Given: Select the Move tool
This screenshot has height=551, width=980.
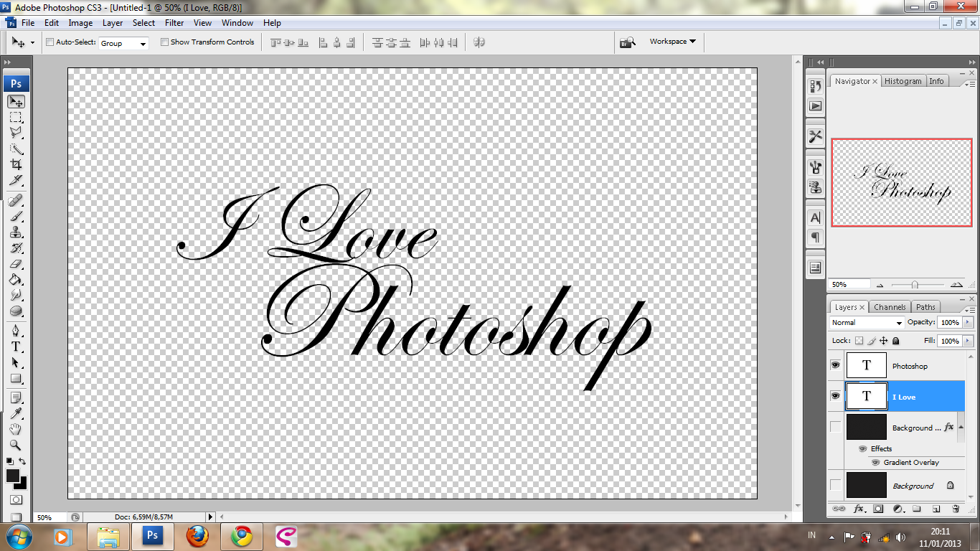Looking at the screenshot, I should [x=16, y=101].
